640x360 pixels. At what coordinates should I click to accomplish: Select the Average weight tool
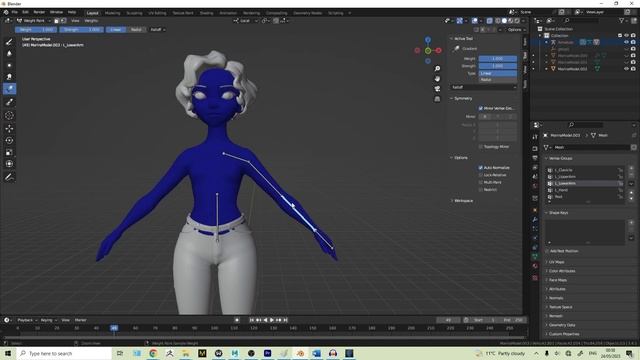tap(9, 65)
